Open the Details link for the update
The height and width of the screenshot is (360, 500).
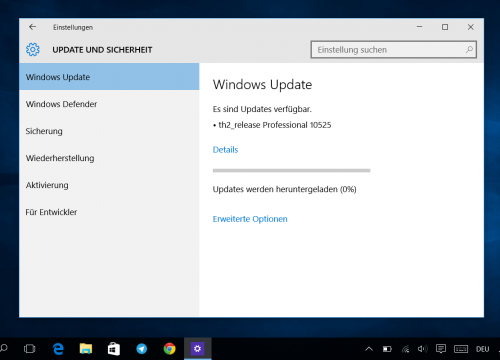tap(225, 150)
